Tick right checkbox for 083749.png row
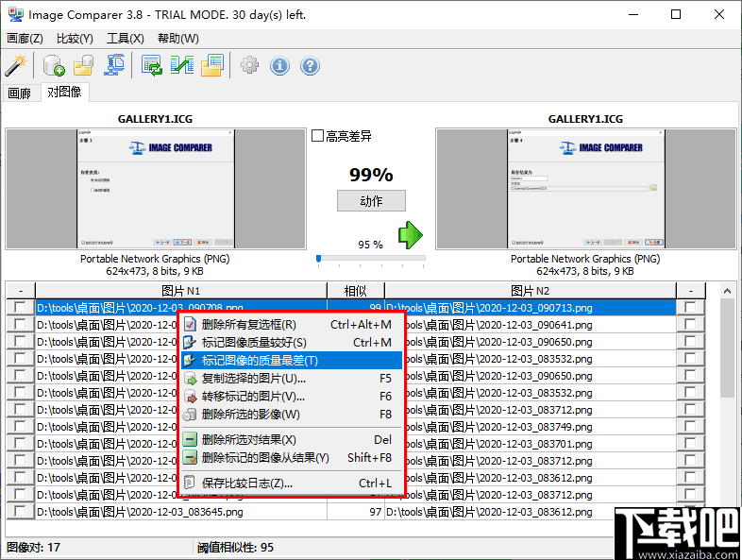 coord(690,427)
